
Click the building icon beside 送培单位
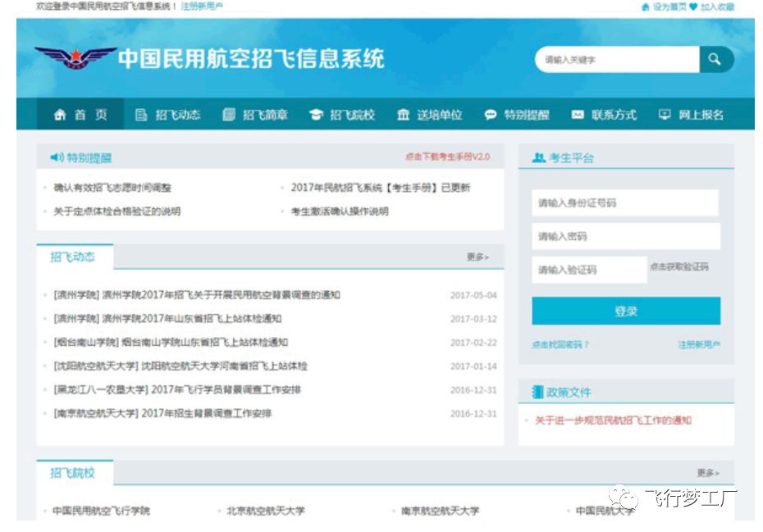tap(403, 115)
